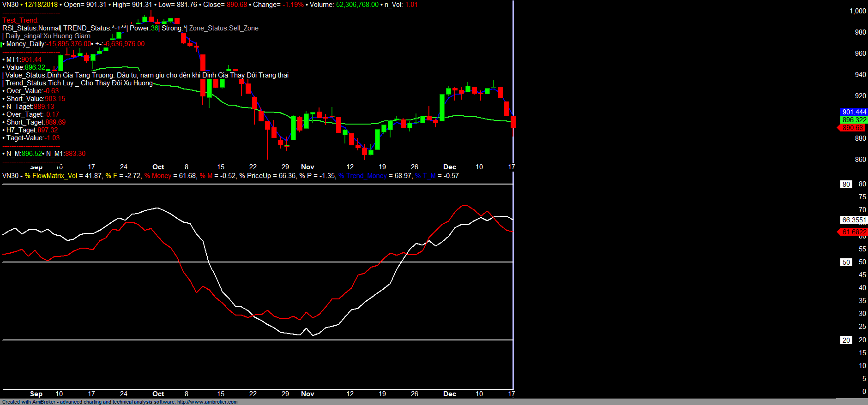Click the amibroker.com link in footer
Screen dimensions: 868x405
(x=207, y=402)
